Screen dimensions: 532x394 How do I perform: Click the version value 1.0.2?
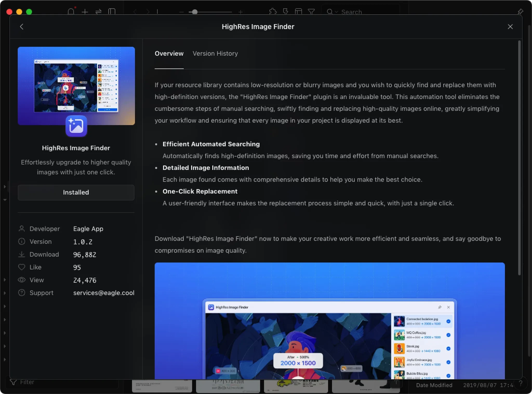click(83, 242)
